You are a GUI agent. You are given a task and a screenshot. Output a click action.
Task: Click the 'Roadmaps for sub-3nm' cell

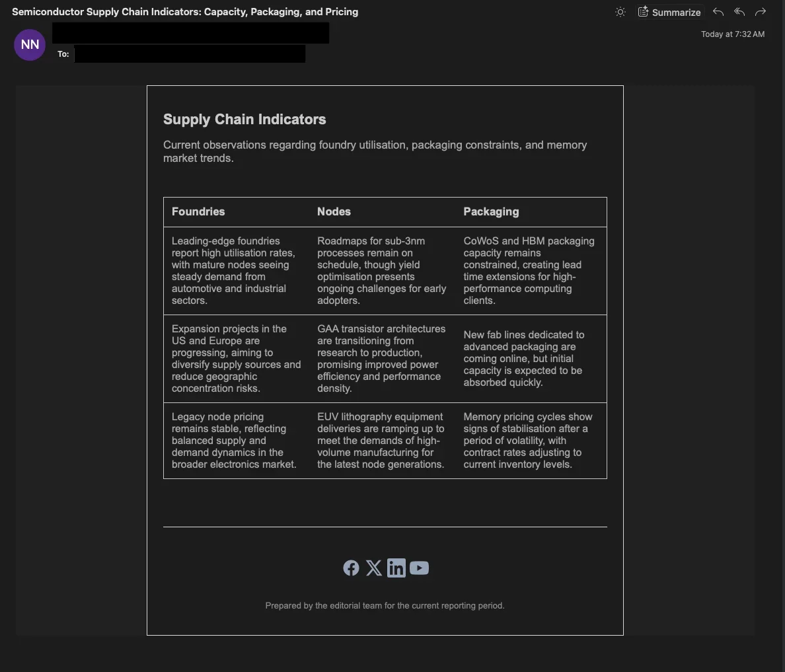pos(382,270)
